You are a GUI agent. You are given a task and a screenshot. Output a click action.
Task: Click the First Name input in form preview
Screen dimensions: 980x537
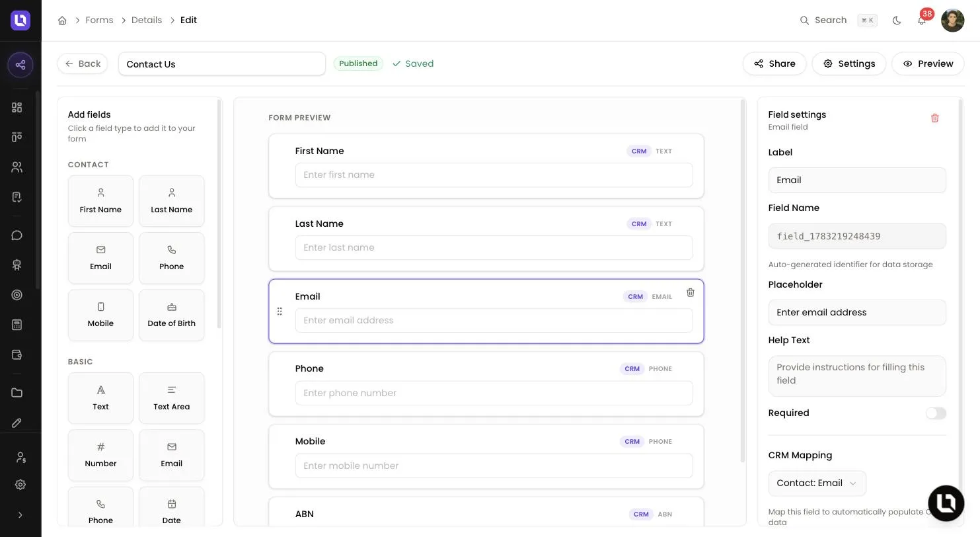[494, 175]
